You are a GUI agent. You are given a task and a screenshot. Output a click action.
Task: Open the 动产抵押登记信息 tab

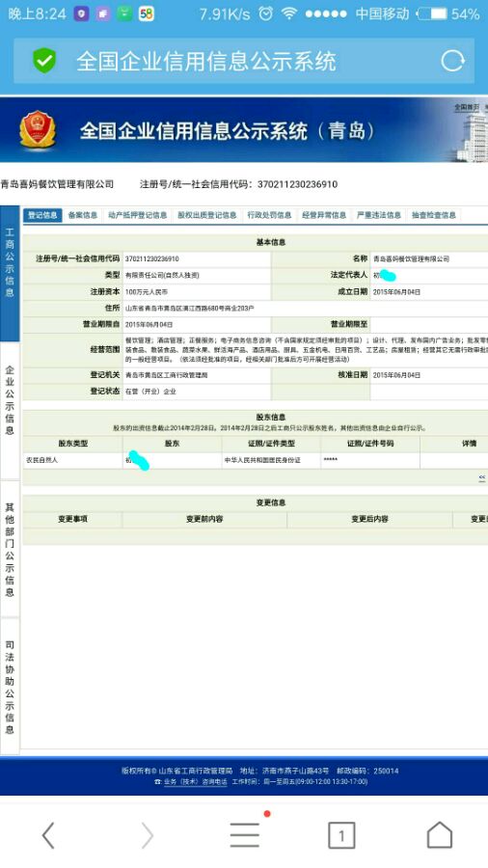click(x=137, y=215)
